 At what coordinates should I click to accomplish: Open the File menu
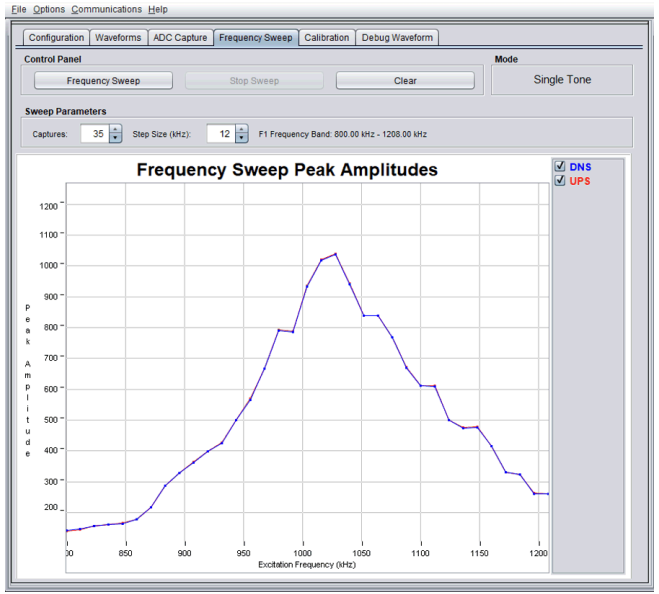[19, 9]
